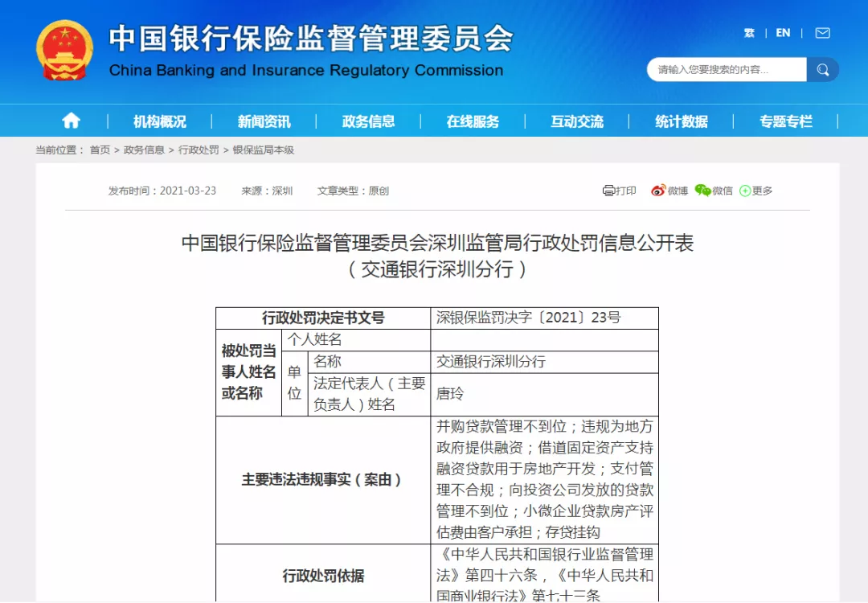Click the search magnifier button
This screenshot has height=603, width=868.
(823, 69)
